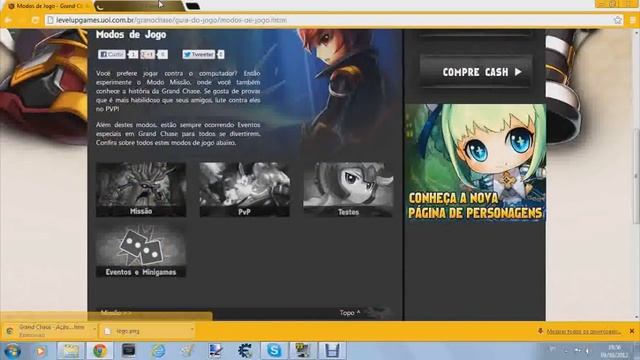Click the page vertical scrollbar
This screenshot has width=640, height=360.
click(636, 174)
